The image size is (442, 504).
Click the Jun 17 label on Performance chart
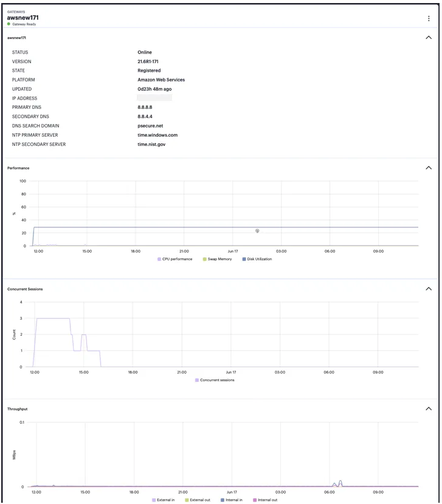pos(233,251)
